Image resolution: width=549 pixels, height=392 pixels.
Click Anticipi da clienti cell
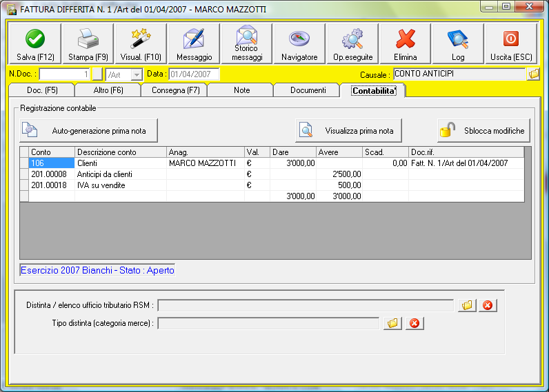point(121,174)
